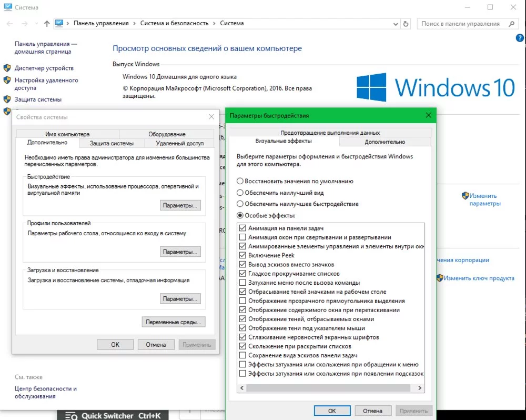Click the left arrow of effects list scrollbar

coord(242,388)
